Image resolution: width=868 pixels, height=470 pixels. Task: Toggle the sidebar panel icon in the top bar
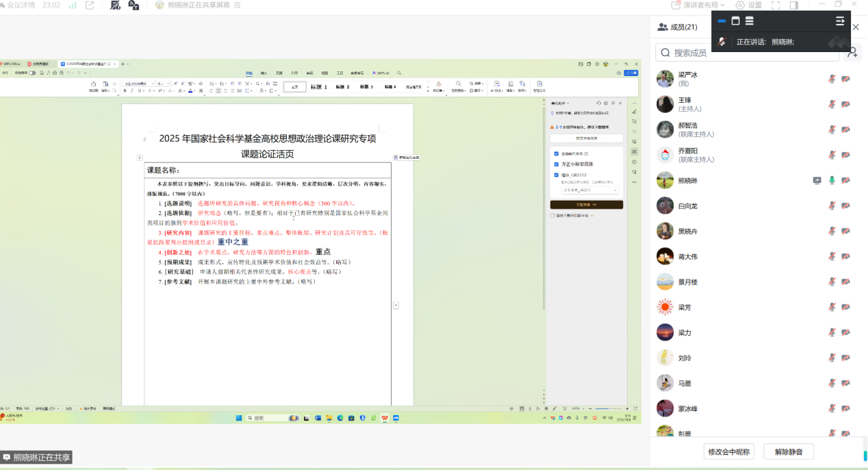[794, 5]
